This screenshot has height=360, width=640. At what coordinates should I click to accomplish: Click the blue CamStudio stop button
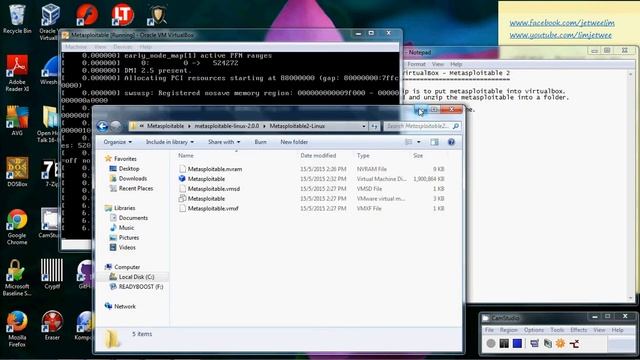pyautogui.click(x=517, y=344)
